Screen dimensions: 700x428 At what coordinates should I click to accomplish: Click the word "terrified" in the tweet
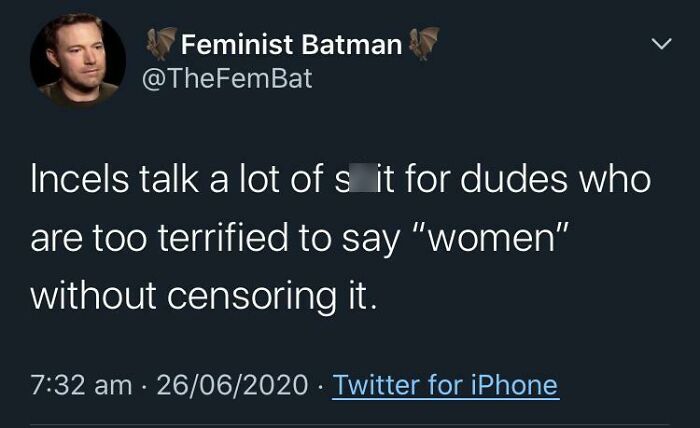[223, 237]
